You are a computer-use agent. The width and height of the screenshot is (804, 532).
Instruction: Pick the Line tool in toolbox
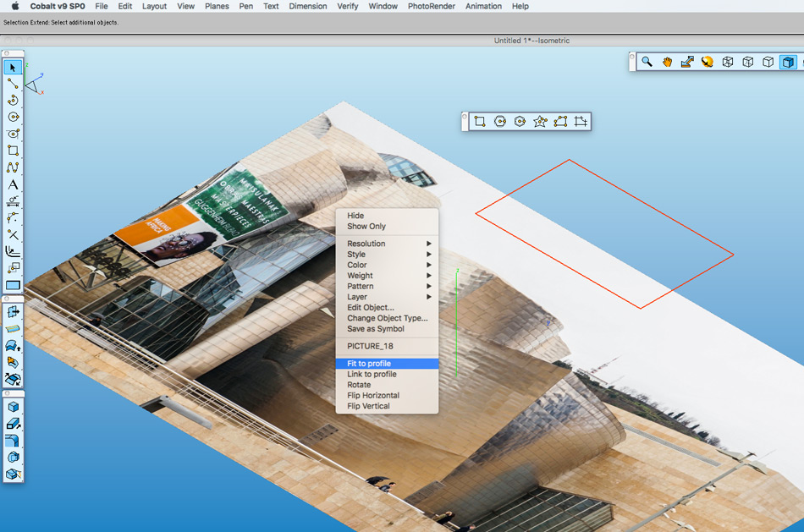13,84
